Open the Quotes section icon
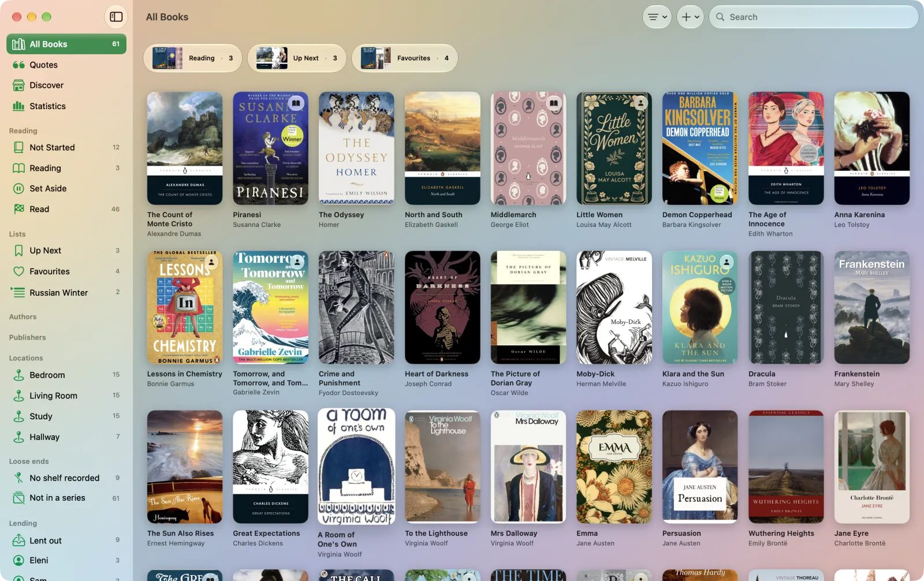Viewport: 924px width, 581px height. point(19,65)
